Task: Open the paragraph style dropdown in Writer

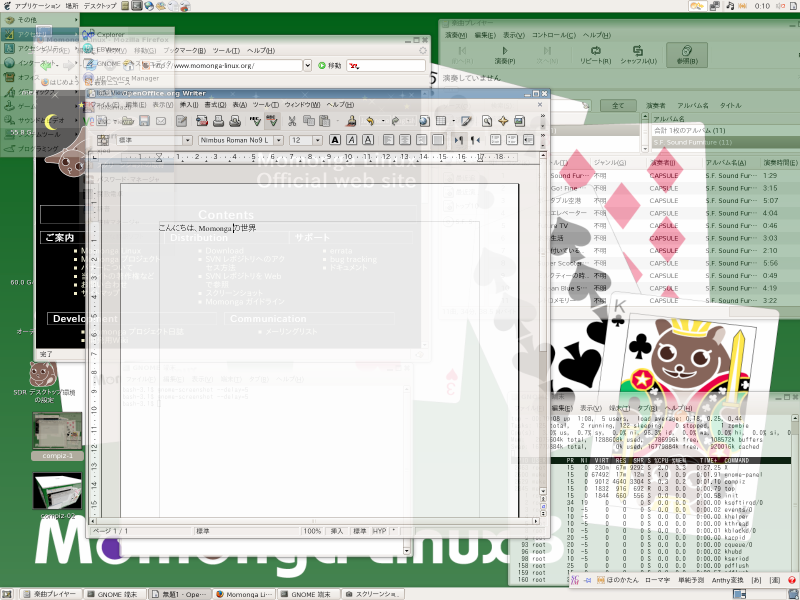Action: click(187, 140)
